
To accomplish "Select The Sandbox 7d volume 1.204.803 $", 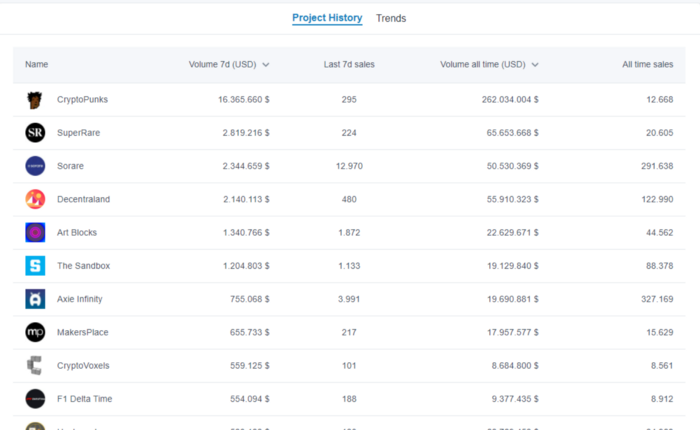I will pos(246,266).
